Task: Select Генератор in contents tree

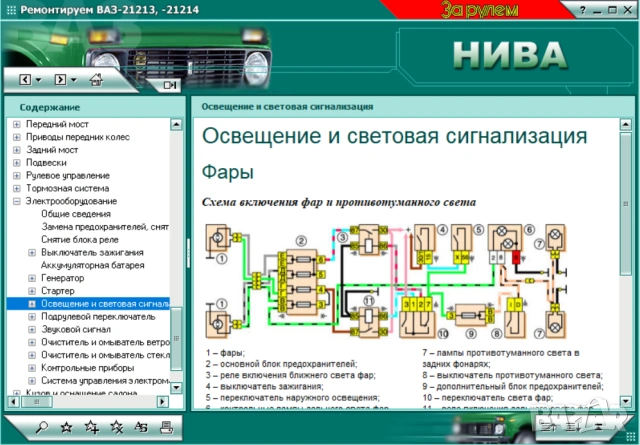Action: point(63,278)
